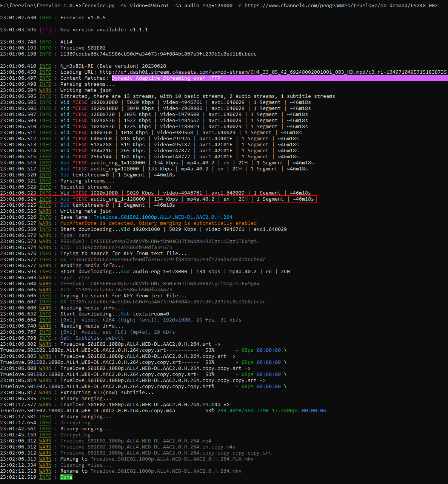The height and width of the screenshot is (484, 448).
Task: Click the cf.dash01.stream.c4assets.com loading URL
Action: coord(273,72)
